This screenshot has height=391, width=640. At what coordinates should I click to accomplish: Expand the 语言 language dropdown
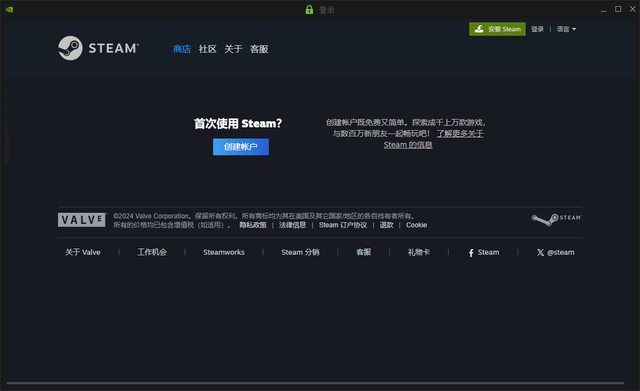tap(566, 29)
